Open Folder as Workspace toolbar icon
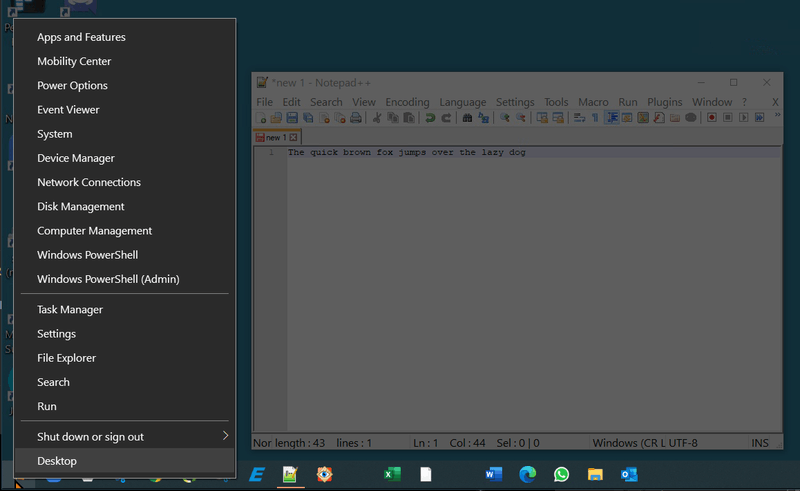800x491 pixels. tap(674, 118)
